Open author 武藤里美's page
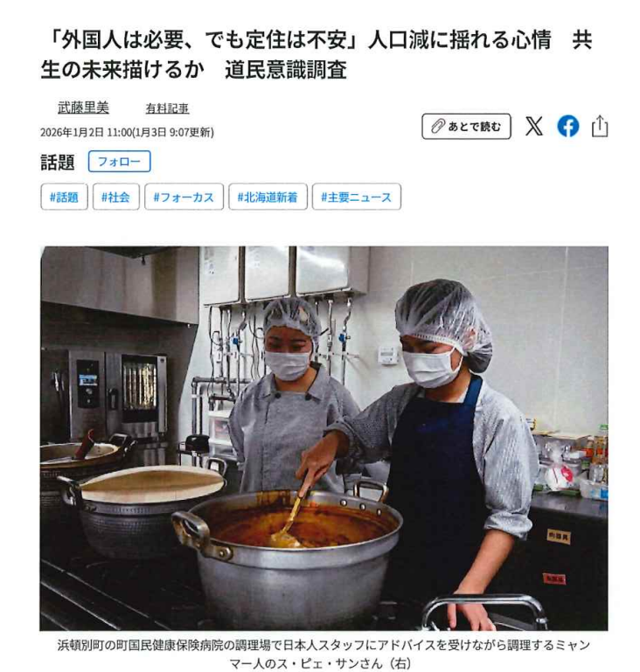Image resolution: width=640 pixels, height=672 pixels. (84, 107)
